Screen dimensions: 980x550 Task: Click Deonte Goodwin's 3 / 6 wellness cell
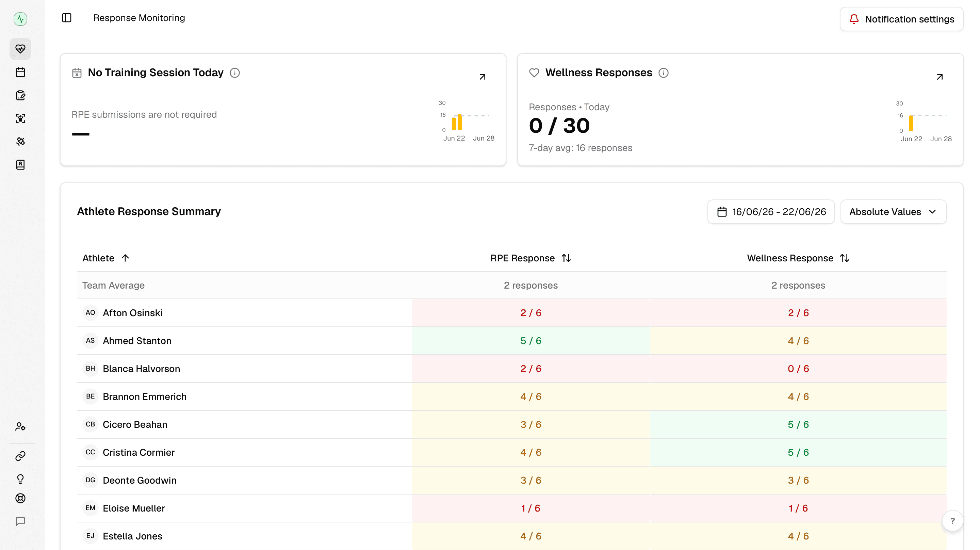tap(798, 480)
